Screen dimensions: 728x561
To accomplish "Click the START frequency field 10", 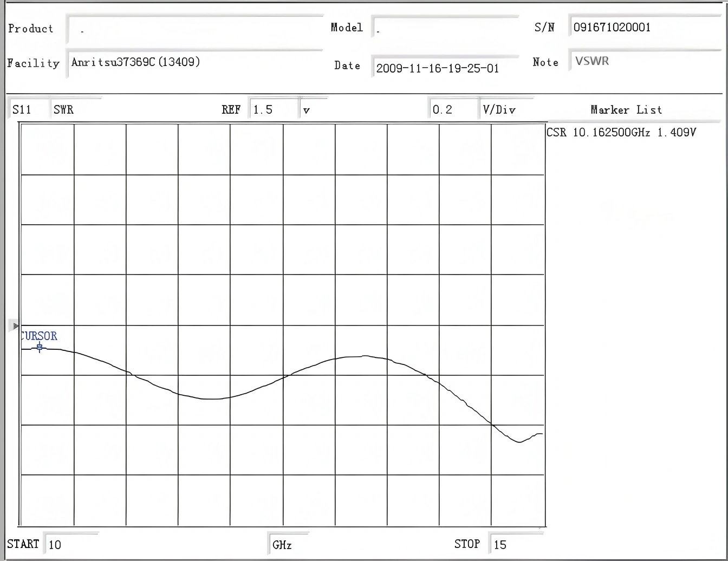I will tap(71, 544).
